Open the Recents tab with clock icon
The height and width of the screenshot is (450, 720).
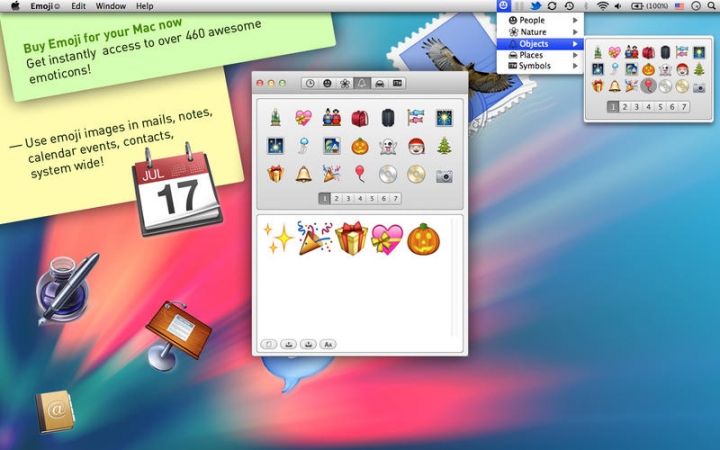310,83
